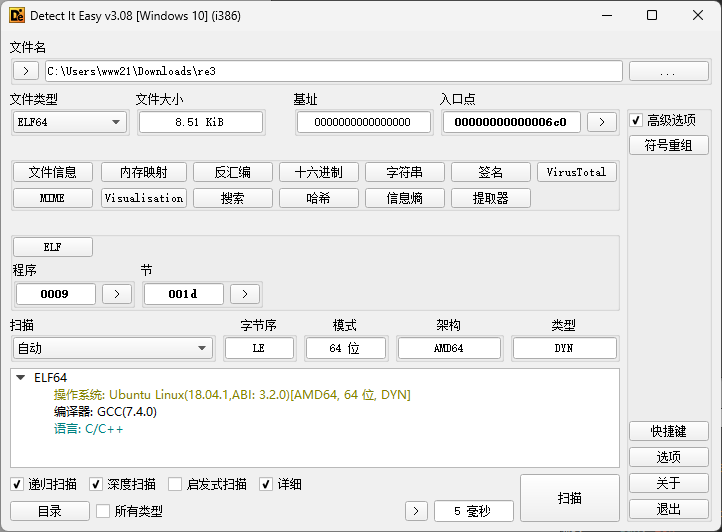Screen dimensions: 722x532
Task: Open the Visualisation button
Action: coord(144,198)
